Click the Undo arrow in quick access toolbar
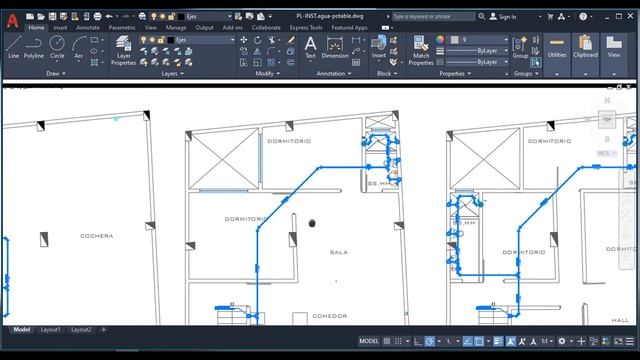This screenshot has height=360, width=640. 109,16
